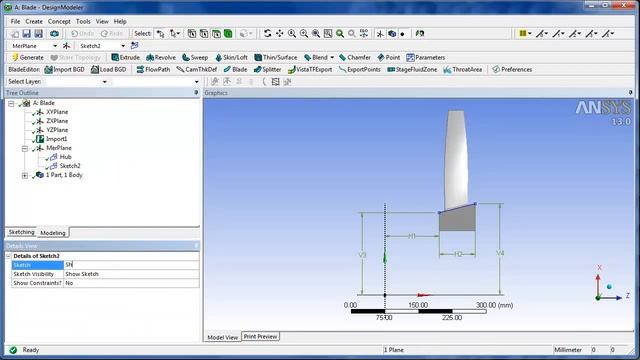Click the CamThkDef tool
The width and height of the screenshot is (640, 360).
pos(197,69)
